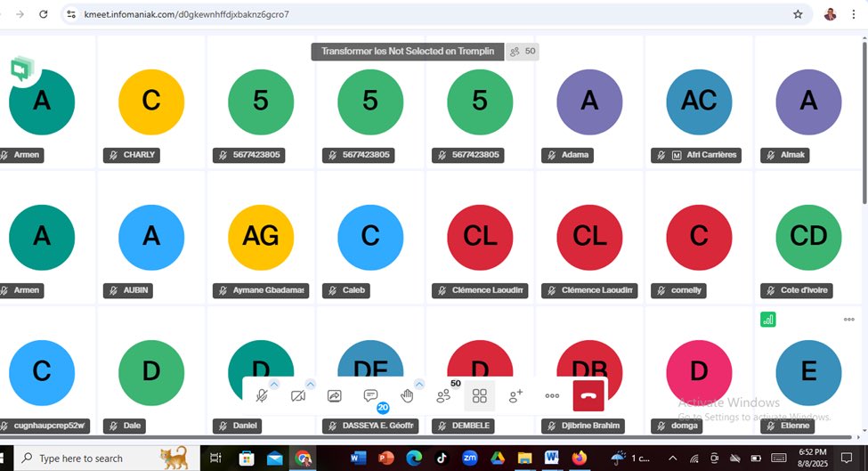The image size is (868, 471).
Task: Select Aymane Gbadamas' AG avatar
Action: pyautogui.click(x=261, y=238)
